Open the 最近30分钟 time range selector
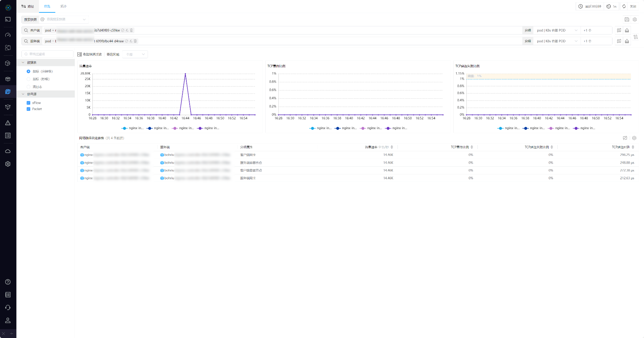This screenshot has height=338, width=644. pos(590,7)
